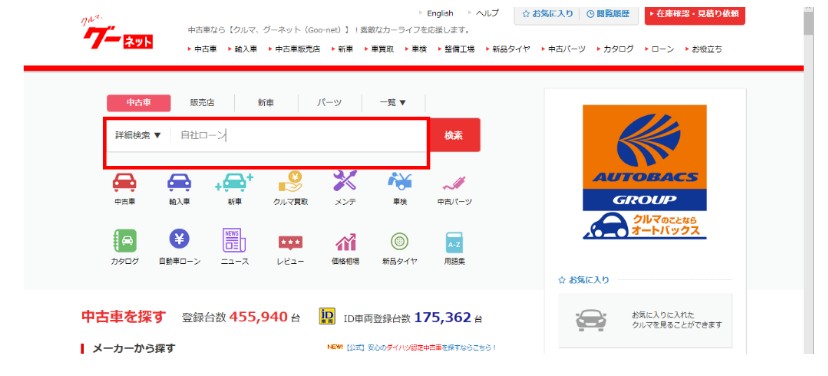828x376 pixels.
Task: Click the red 検索 button
Action: point(453,135)
